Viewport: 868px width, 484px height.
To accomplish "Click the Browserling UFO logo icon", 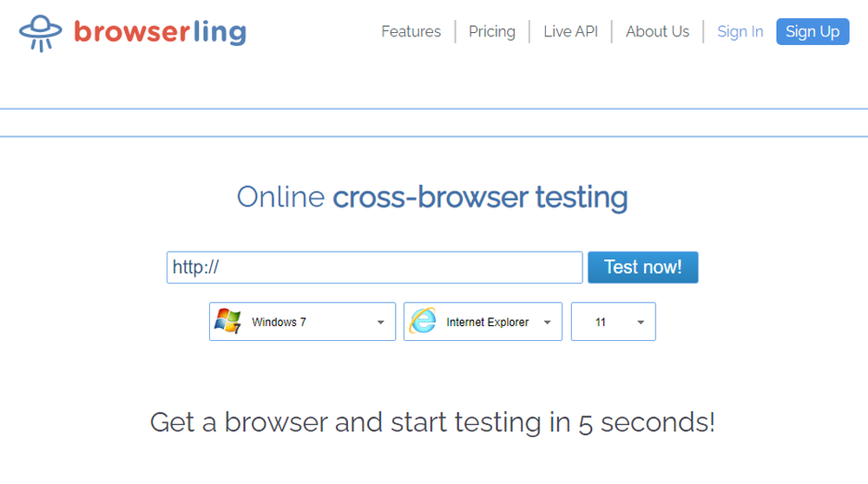I will (x=41, y=33).
